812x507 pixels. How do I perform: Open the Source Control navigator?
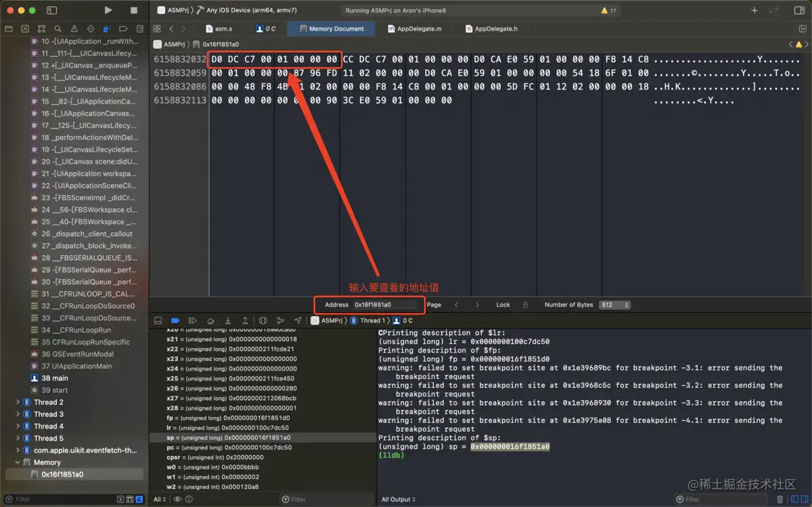point(25,29)
